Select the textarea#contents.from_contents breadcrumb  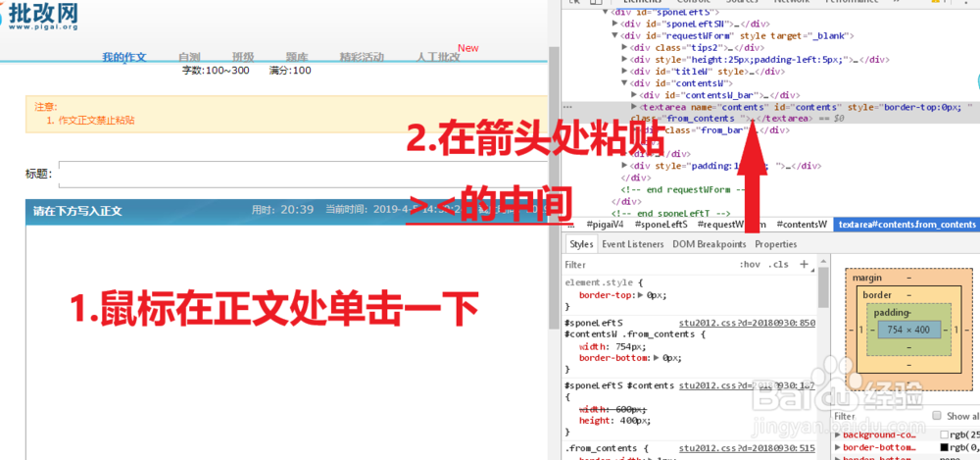tap(906, 225)
